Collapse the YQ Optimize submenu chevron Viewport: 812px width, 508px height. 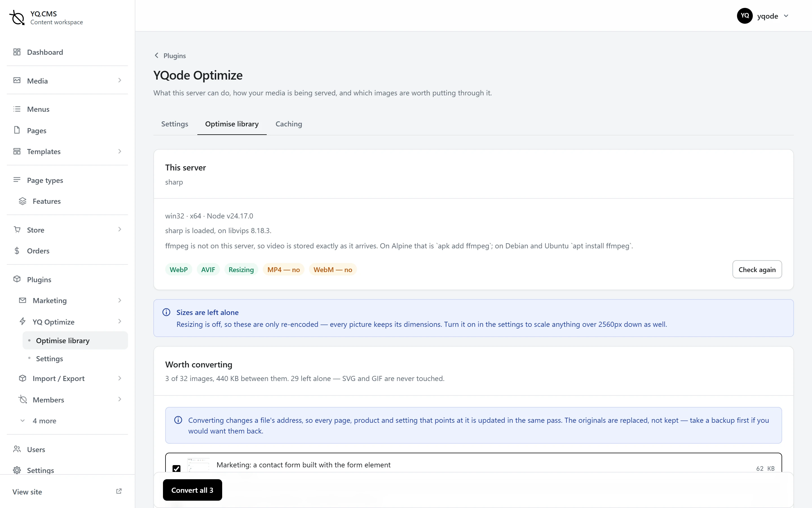tap(120, 321)
